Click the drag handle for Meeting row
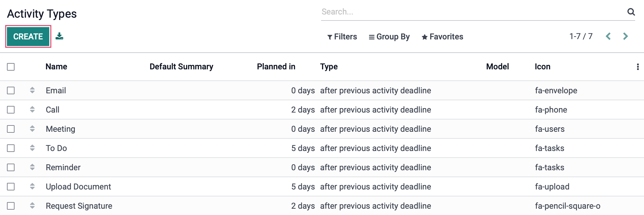The height and width of the screenshot is (215, 644). (x=32, y=129)
